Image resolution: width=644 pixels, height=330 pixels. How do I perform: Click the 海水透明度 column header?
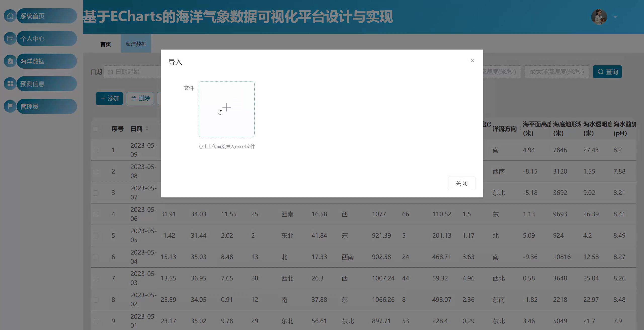(597, 129)
